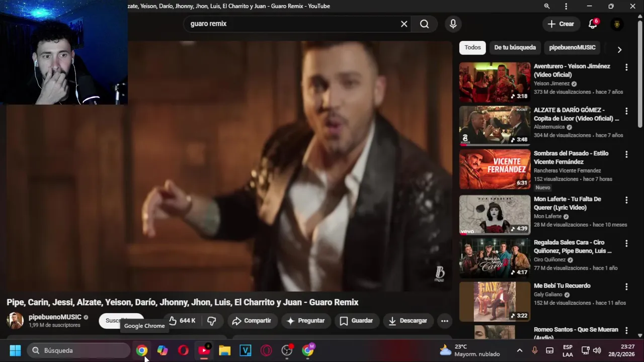Open pipebuenoMUSIC channel avatar
Viewport: 644px width, 362px height.
click(15, 321)
